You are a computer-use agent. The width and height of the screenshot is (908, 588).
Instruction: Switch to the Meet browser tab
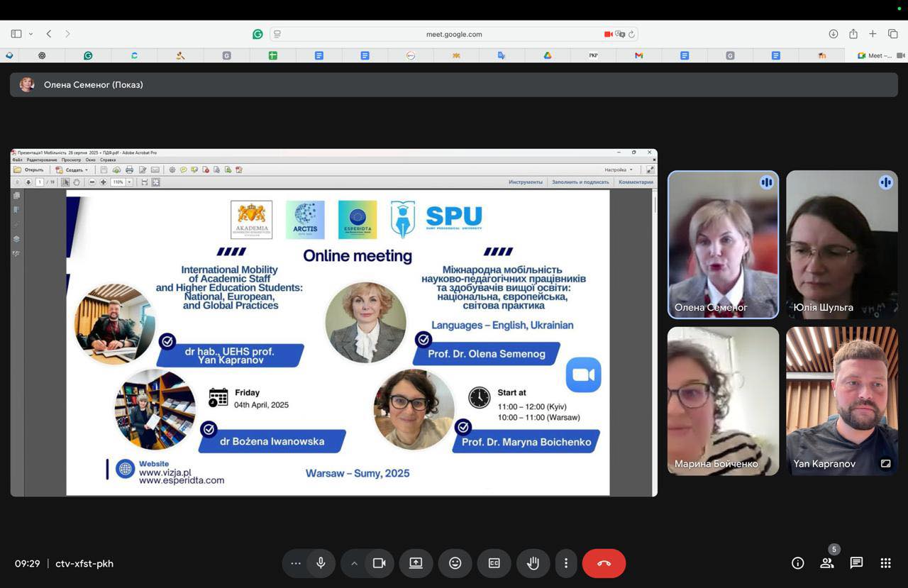(875, 55)
